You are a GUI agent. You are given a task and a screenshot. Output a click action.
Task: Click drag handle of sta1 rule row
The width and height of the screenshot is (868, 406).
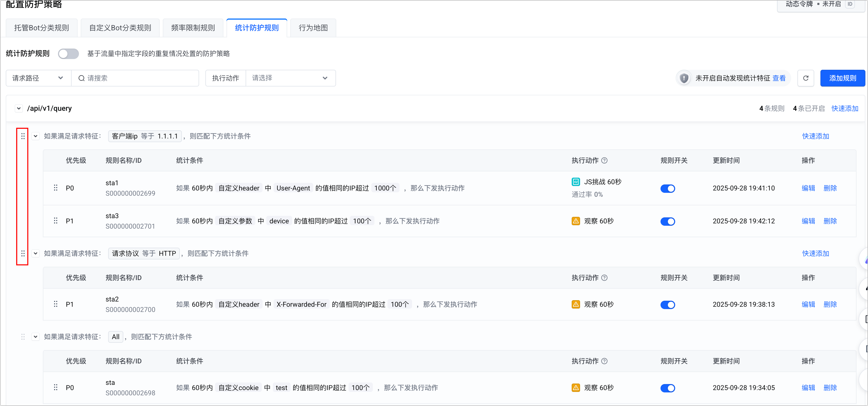[x=56, y=188]
